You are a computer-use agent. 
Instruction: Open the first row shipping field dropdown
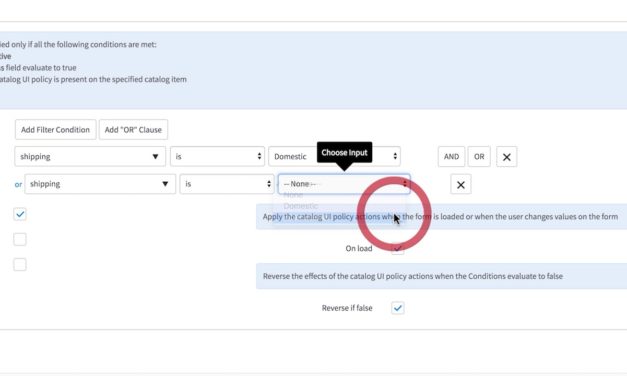point(90,156)
